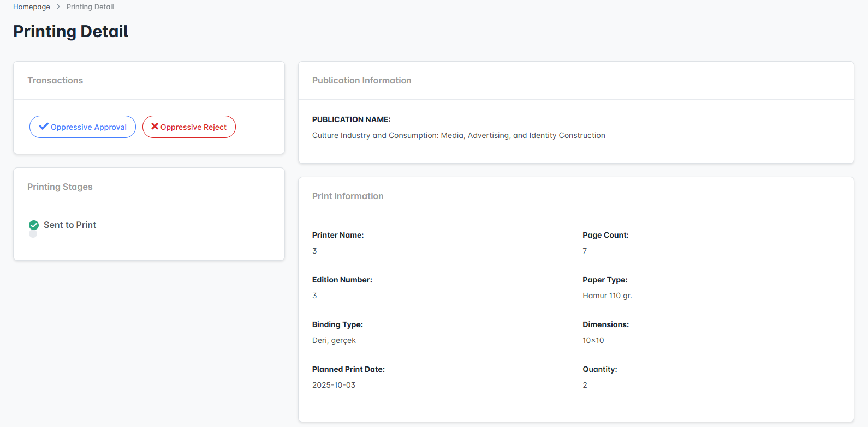Click the paper type value Hamur 110 gr.
The height and width of the screenshot is (427, 868).
point(607,296)
